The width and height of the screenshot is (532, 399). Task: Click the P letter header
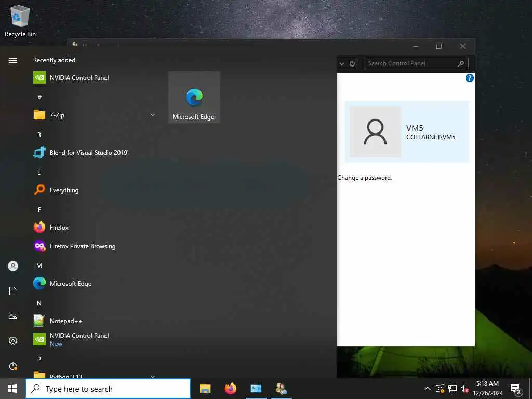pos(39,359)
